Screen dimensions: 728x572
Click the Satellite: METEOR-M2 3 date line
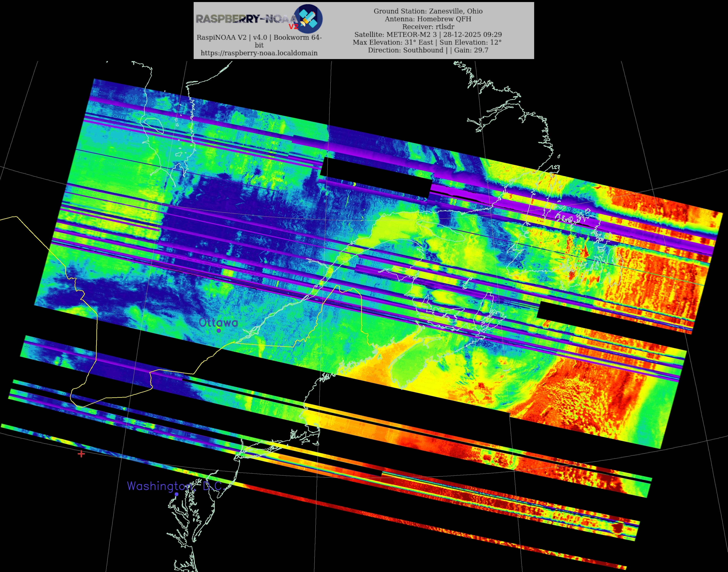(x=428, y=34)
